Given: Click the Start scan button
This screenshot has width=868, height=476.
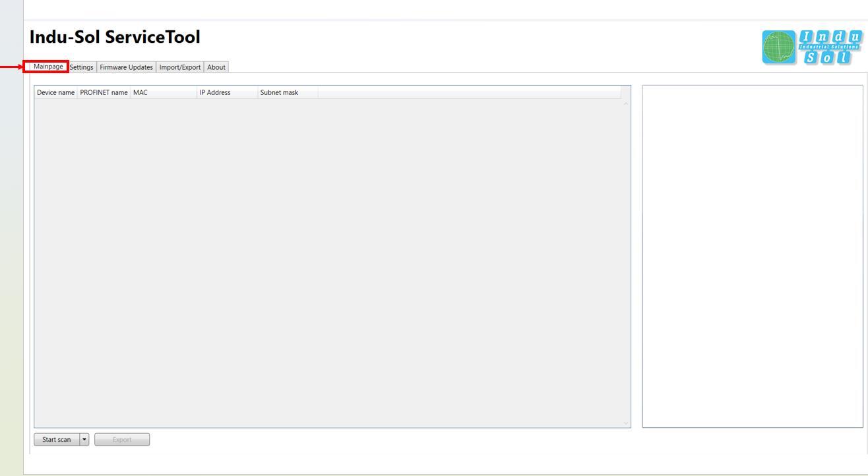Looking at the screenshot, I should point(57,440).
